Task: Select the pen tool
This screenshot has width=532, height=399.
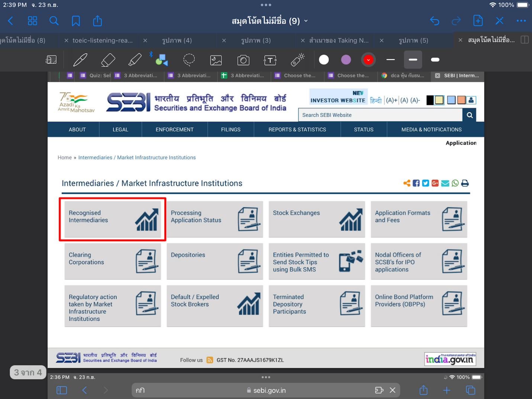Action: coord(80,60)
